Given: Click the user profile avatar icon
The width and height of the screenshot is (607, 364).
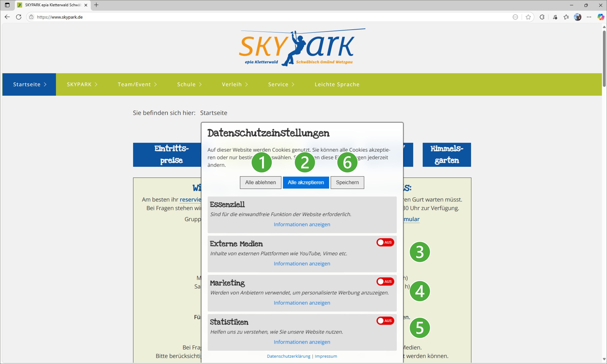Looking at the screenshot, I should [577, 17].
